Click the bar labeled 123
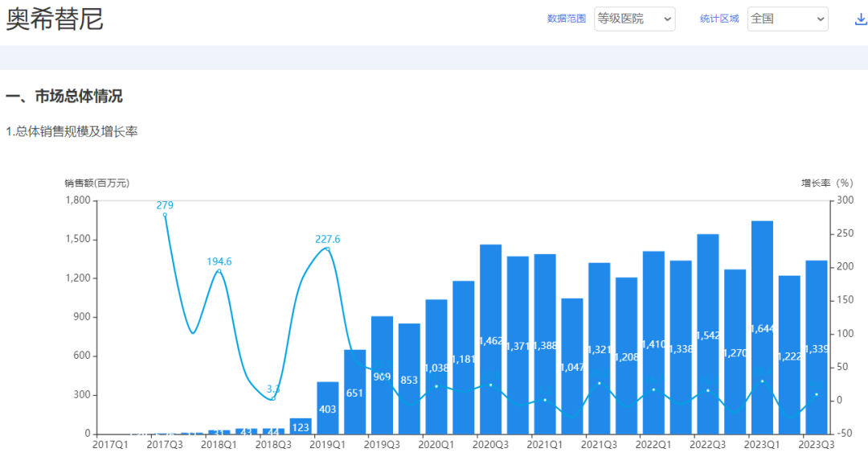 pyautogui.click(x=301, y=426)
